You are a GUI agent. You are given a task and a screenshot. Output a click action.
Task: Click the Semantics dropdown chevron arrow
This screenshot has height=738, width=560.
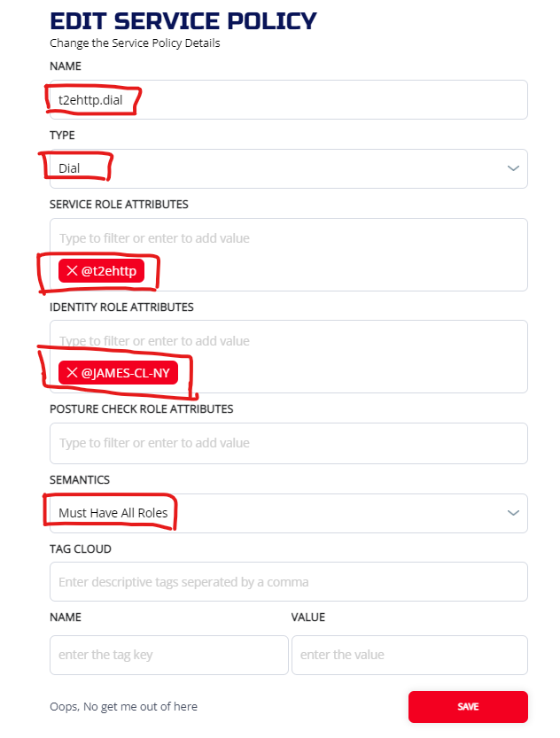[513, 513]
